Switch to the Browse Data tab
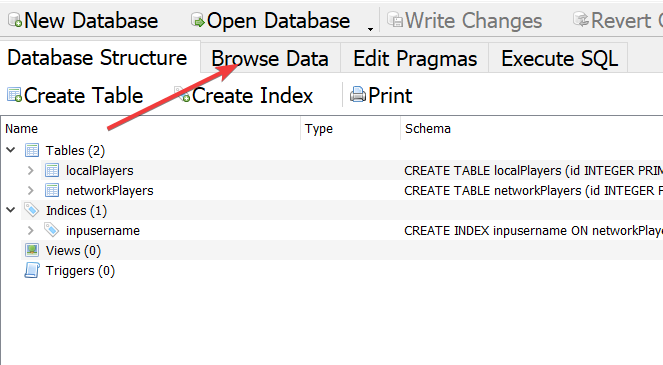The width and height of the screenshot is (663, 365). (x=270, y=58)
